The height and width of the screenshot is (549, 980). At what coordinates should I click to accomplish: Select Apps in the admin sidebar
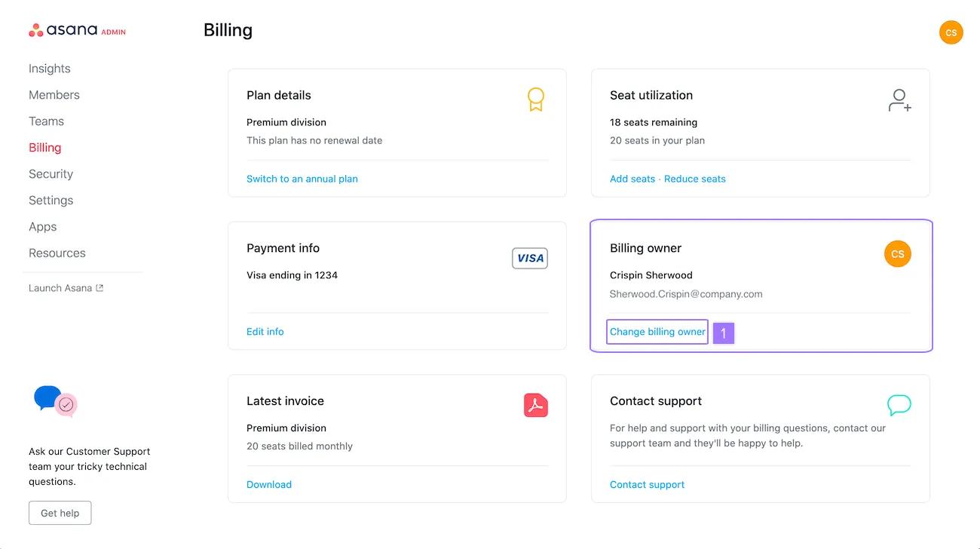[x=43, y=227]
